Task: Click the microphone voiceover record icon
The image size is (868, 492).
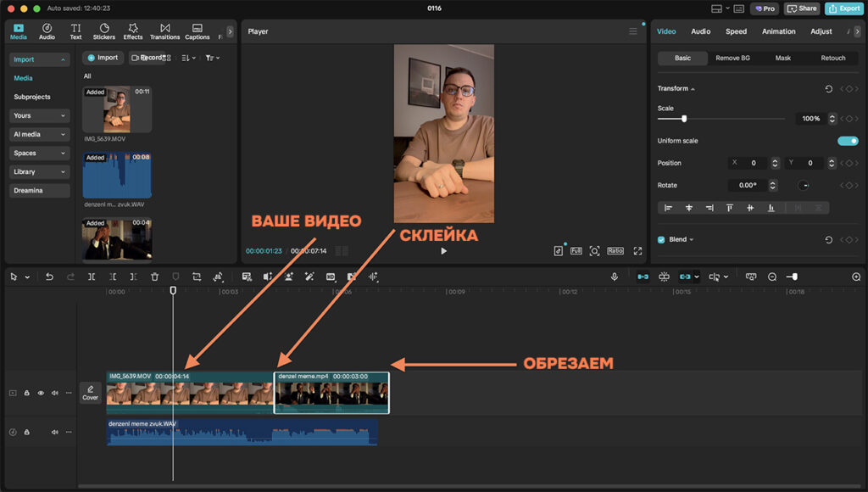Action: coord(614,277)
